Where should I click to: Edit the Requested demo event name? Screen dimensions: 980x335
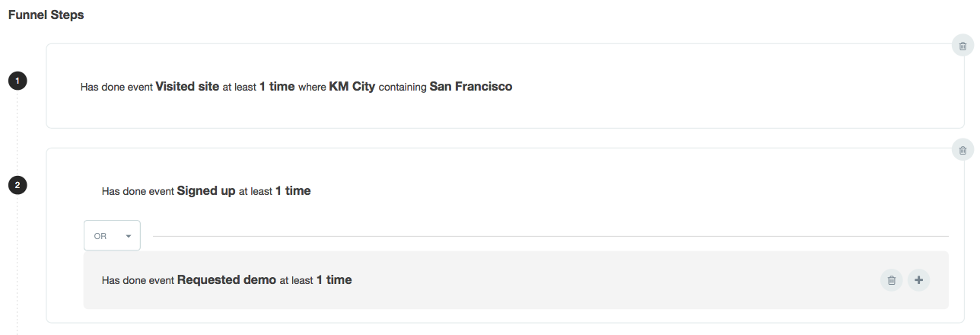pyautogui.click(x=227, y=280)
